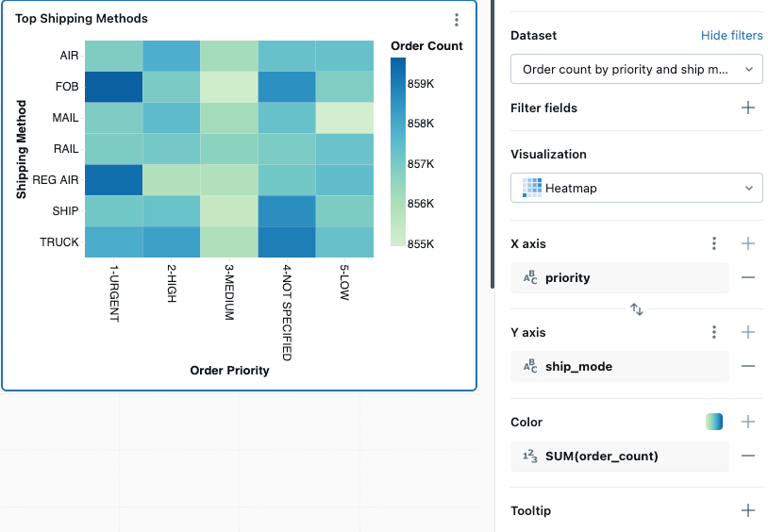Add a Tooltip field
This screenshot has height=532, width=768.
tap(748, 510)
